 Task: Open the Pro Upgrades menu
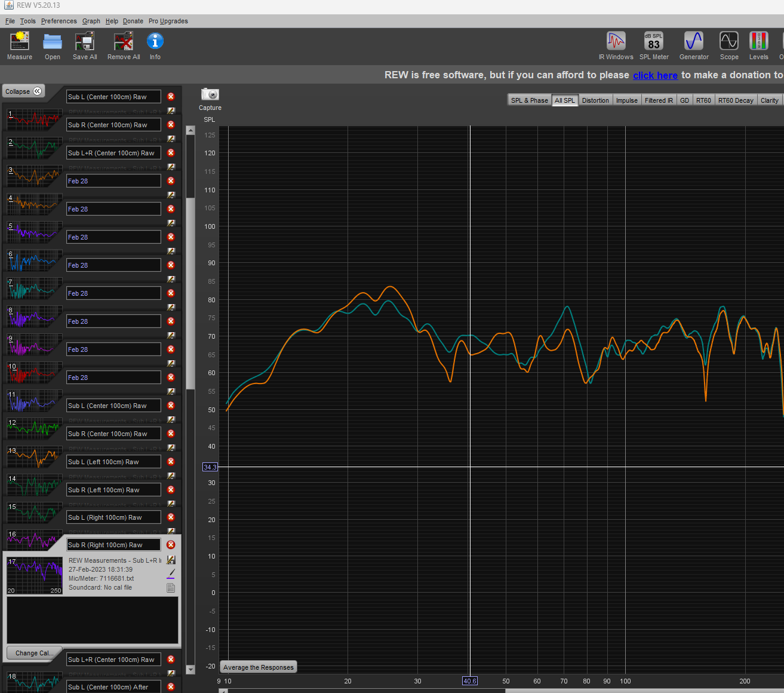(168, 21)
